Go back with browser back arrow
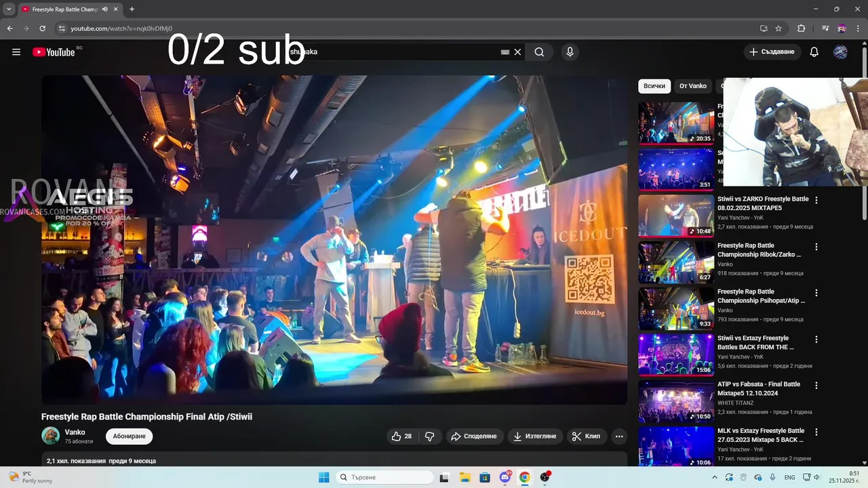The height and width of the screenshot is (488, 868). tap(10, 28)
